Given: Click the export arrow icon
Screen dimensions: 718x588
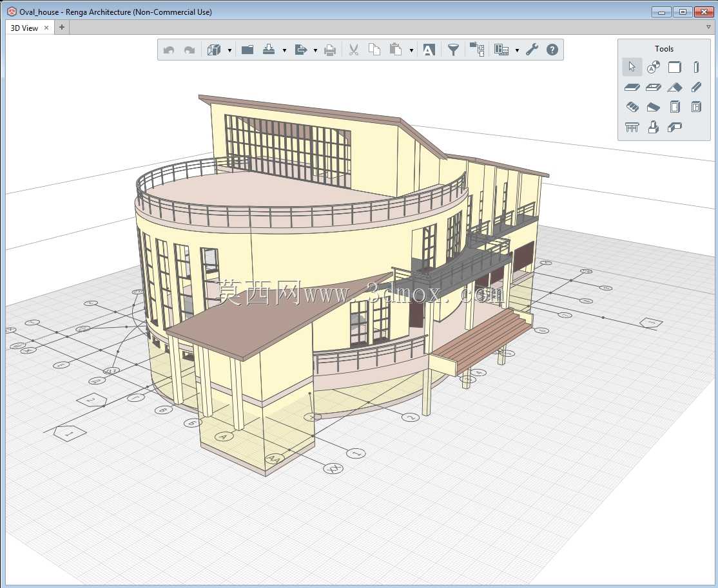Looking at the screenshot, I should 300,50.
